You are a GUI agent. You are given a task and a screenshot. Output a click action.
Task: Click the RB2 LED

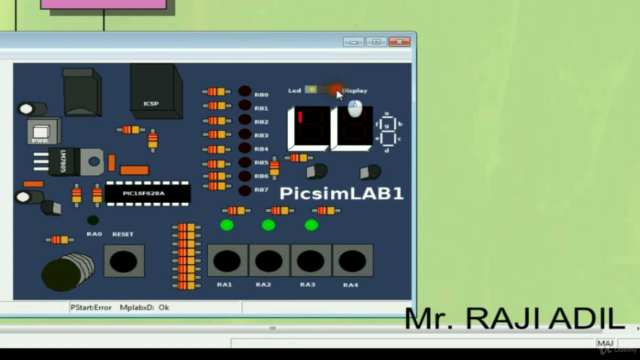coord(244,120)
